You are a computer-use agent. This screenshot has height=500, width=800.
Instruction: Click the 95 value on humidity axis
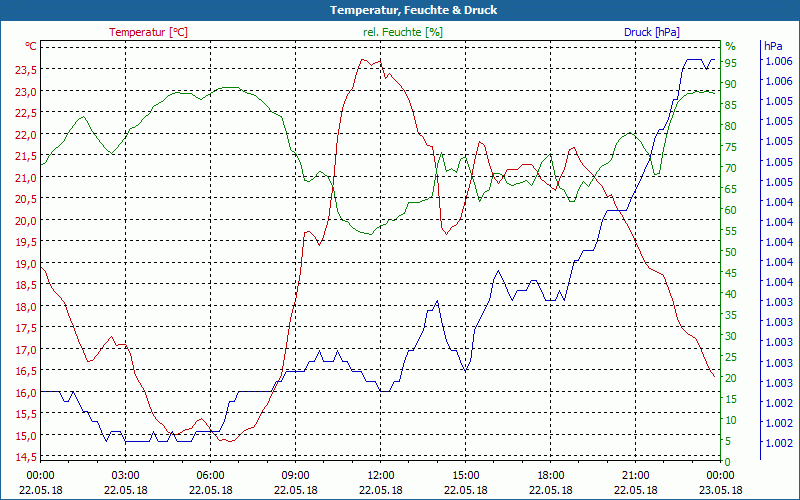pos(731,63)
